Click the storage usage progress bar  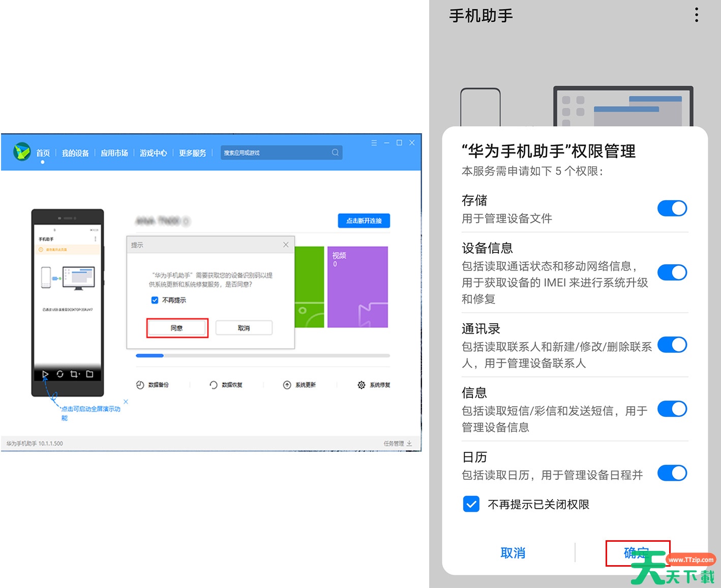click(262, 356)
